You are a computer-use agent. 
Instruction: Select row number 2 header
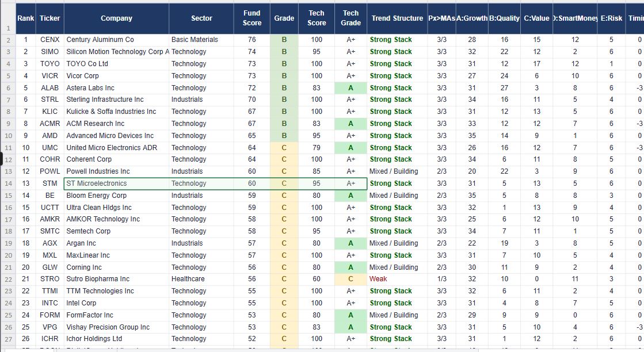(8, 40)
